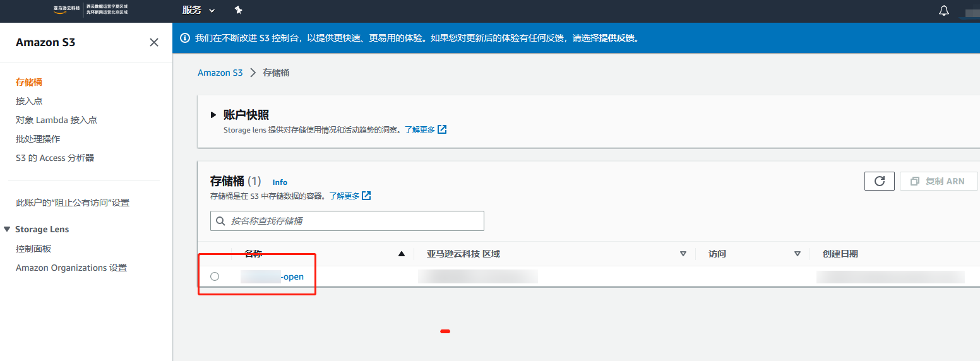
Task: Open 此账户的"阻止公有访问"设置
Action: click(x=73, y=203)
